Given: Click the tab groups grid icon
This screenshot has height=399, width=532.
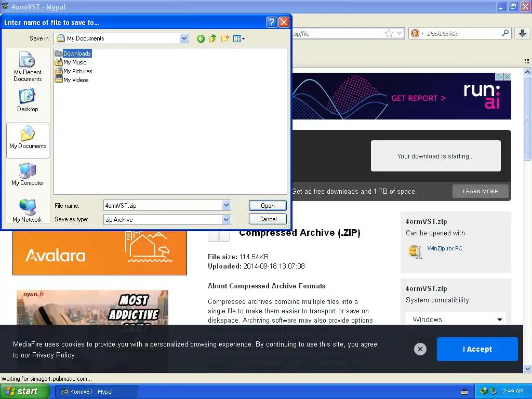Looking at the screenshot, I should (x=527, y=61).
